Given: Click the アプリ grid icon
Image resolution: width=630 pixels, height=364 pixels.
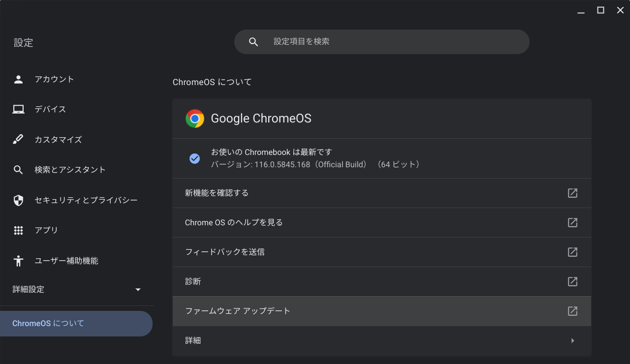Looking at the screenshot, I should click(x=18, y=230).
